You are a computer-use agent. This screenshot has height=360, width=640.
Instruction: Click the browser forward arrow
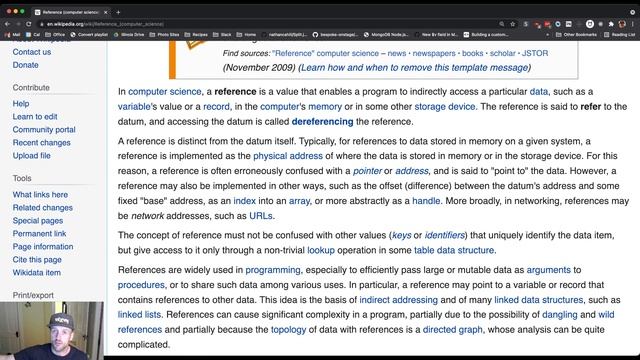coord(18,24)
